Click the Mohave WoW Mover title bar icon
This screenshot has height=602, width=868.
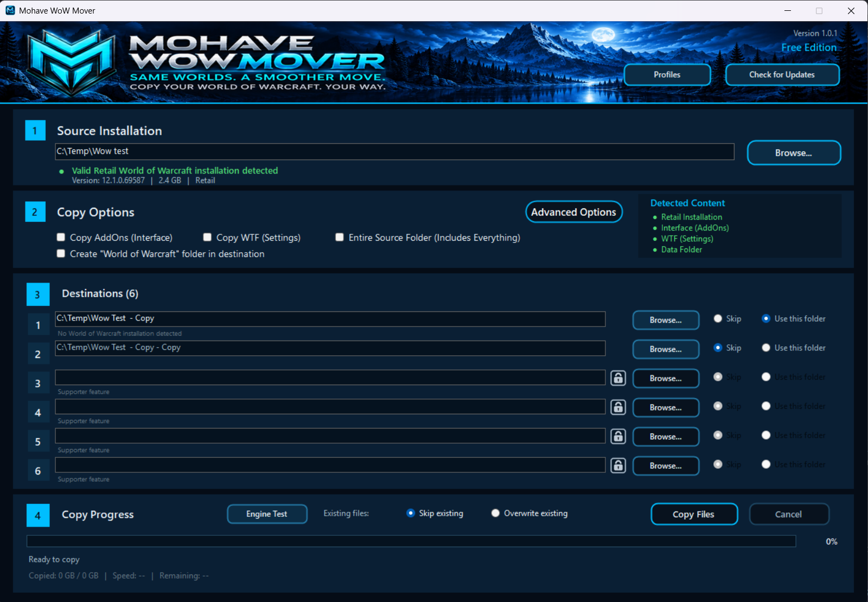tap(10, 10)
